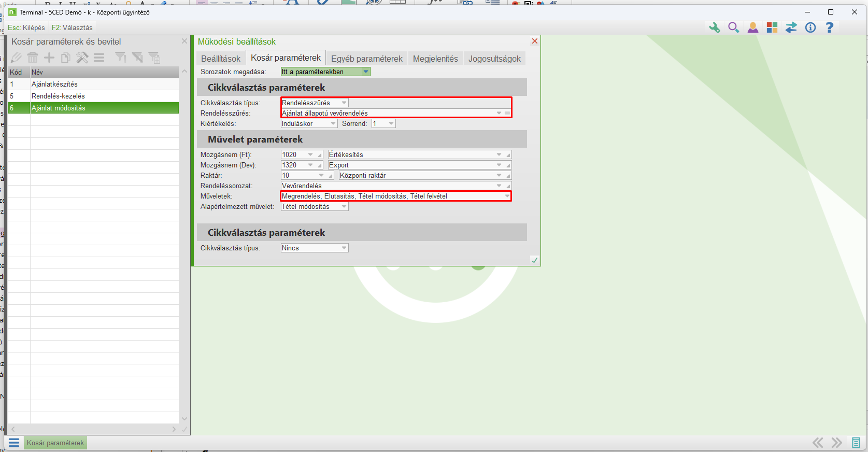Click the four colored squares icon
The height and width of the screenshot is (452, 868).
click(x=772, y=27)
